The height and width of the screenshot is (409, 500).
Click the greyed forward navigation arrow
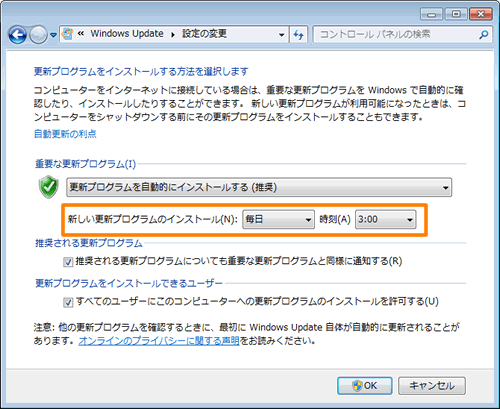(x=38, y=35)
